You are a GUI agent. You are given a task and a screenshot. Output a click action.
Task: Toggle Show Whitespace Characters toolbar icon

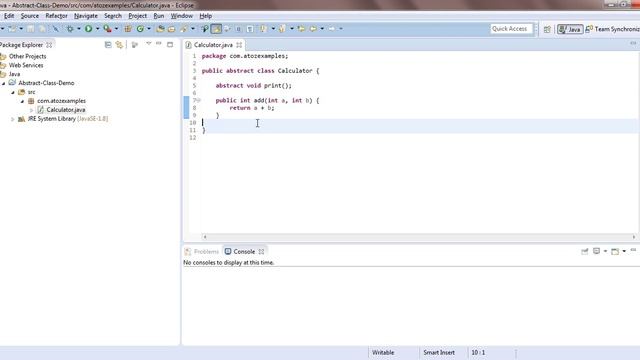tap(250, 29)
